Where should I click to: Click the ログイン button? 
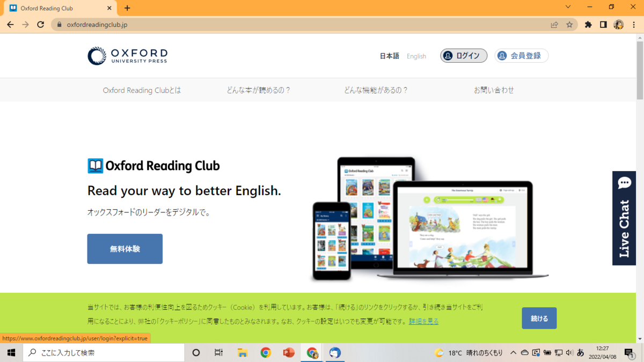pyautogui.click(x=464, y=56)
